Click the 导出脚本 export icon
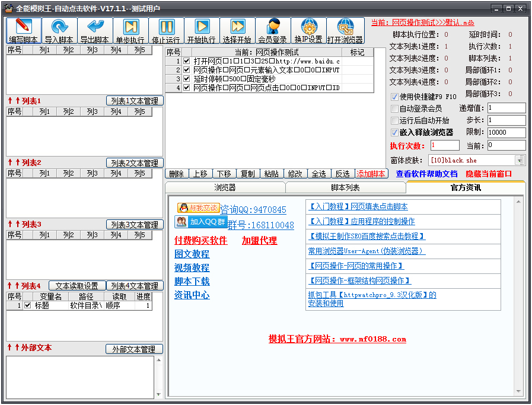532x405 pixels. pyautogui.click(x=95, y=31)
